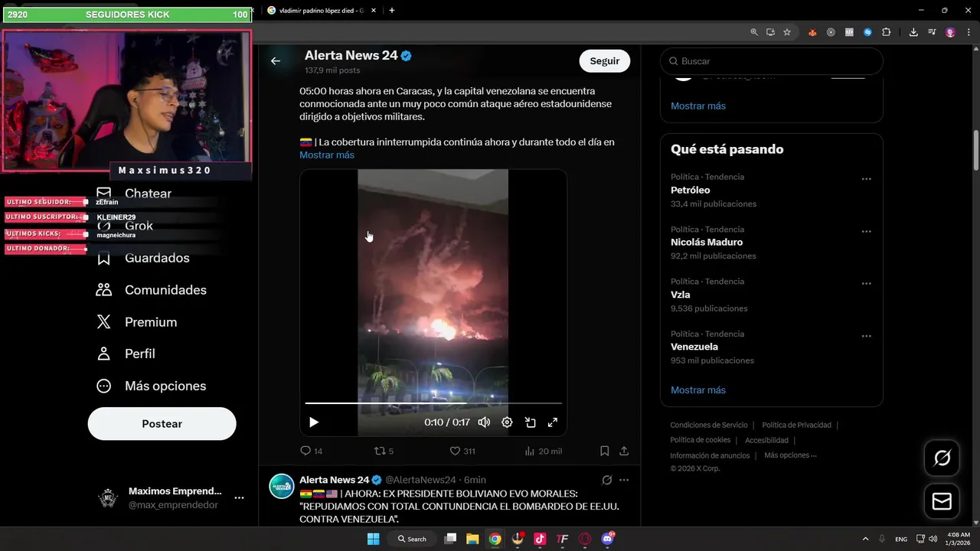Toggle picture-in-picture mode on video

click(530, 422)
